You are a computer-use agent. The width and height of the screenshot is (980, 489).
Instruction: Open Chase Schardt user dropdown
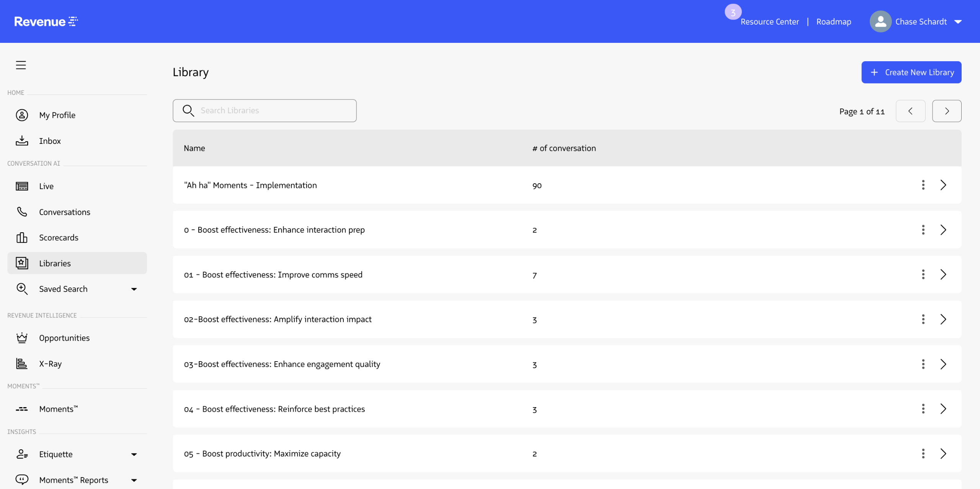coord(958,22)
